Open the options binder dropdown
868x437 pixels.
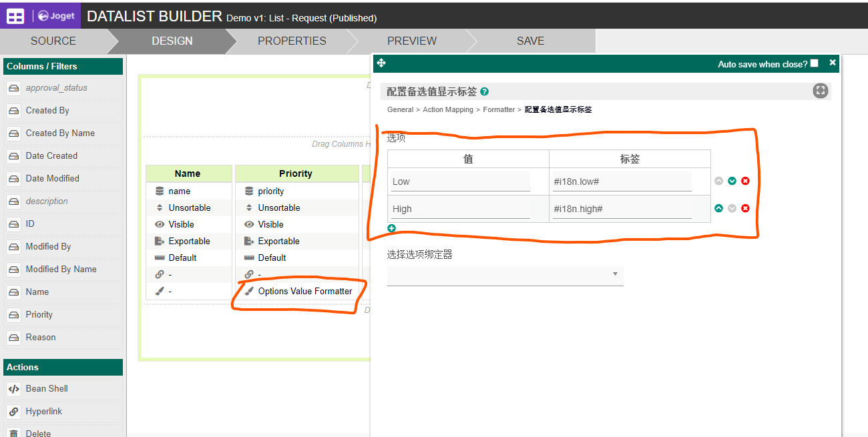coord(505,274)
